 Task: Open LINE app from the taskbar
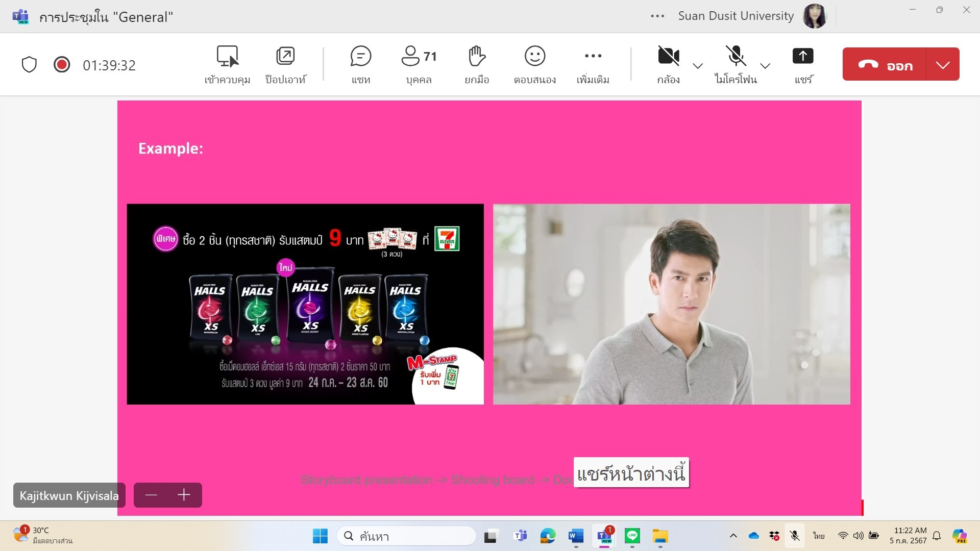click(x=632, y=536)
